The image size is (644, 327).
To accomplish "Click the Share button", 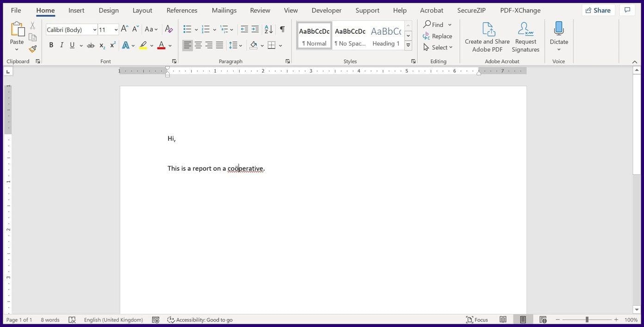I will pos(598,10).
